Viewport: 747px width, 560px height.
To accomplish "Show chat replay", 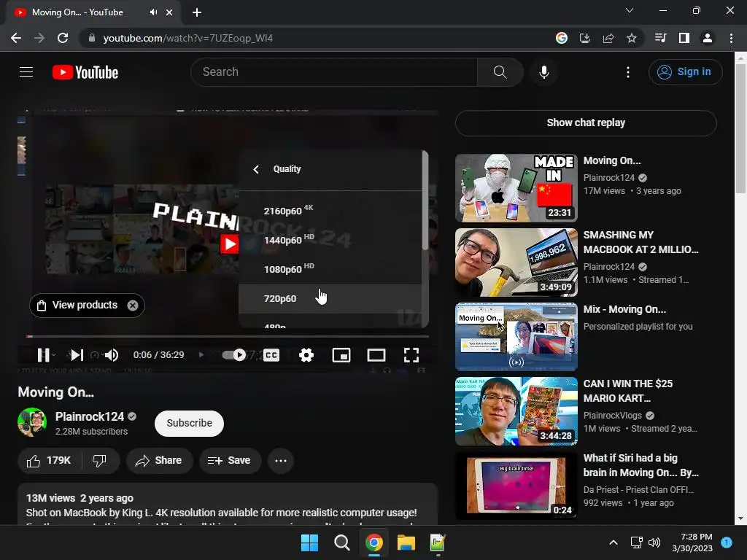I will [x=586, y=122].
